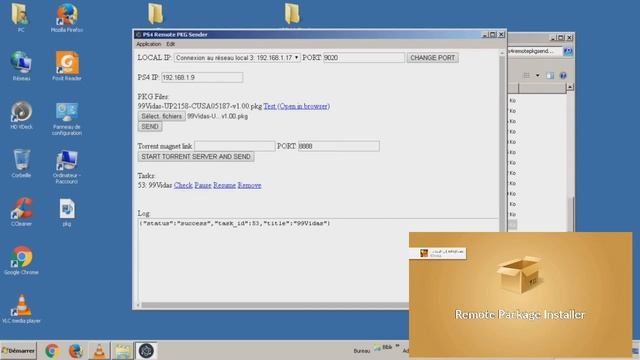640x360 pixels.
Task: Click the Remove link for task 53
Action: point(249,185)
